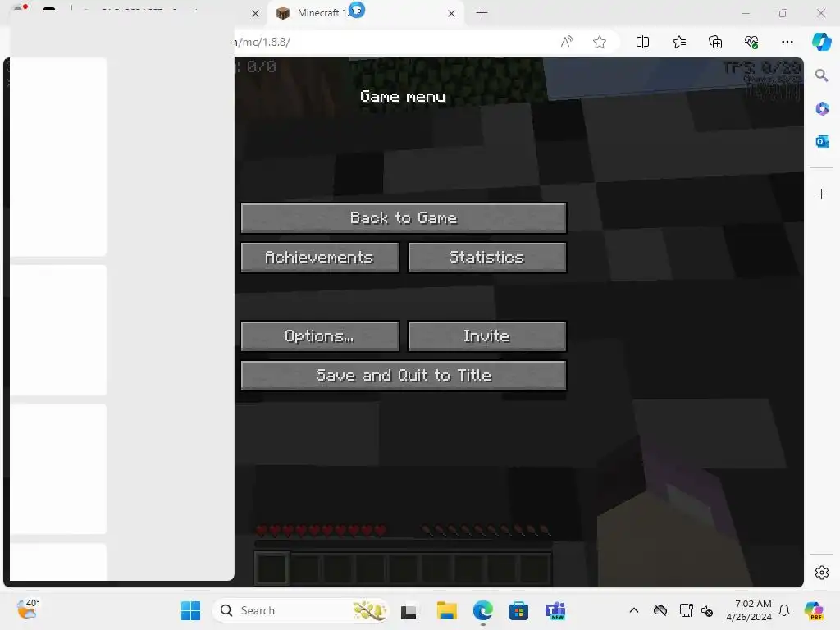Open the Collections panel
This screenshot has height=630, width=840.
click(715, 42)
